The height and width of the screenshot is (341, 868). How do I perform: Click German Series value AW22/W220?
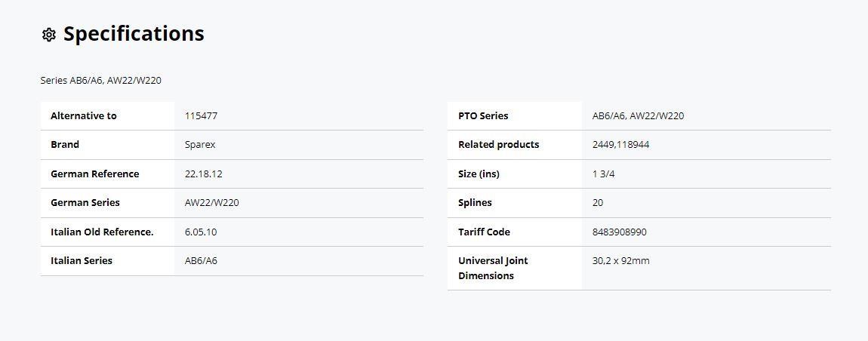coord(212,203)
